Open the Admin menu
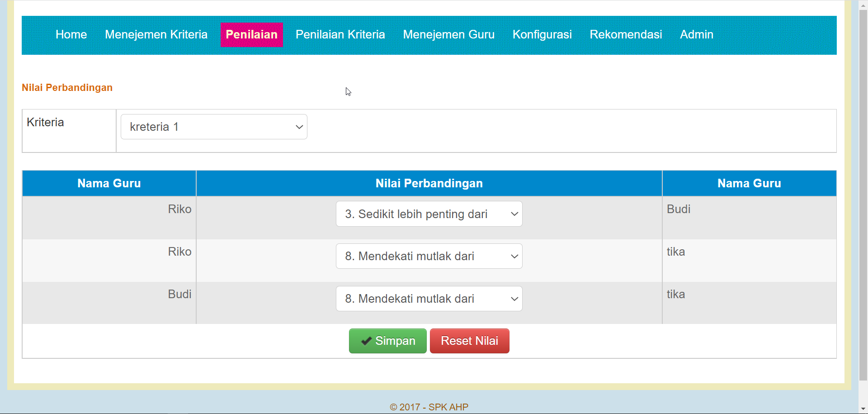Viewport: 868px width, 414px height. (x=697, y=34)
